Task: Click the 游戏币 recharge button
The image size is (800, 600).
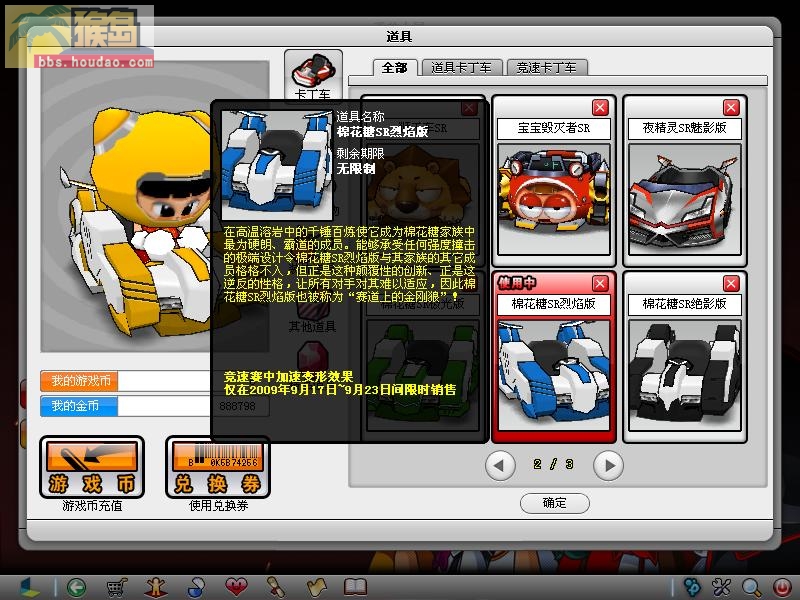Action: click(x=92, y=467)
